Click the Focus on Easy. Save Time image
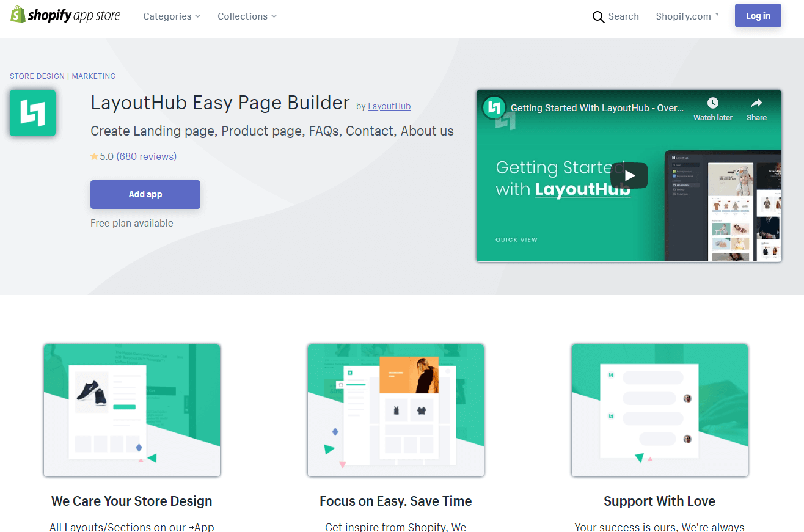 (x=396, y=410)
